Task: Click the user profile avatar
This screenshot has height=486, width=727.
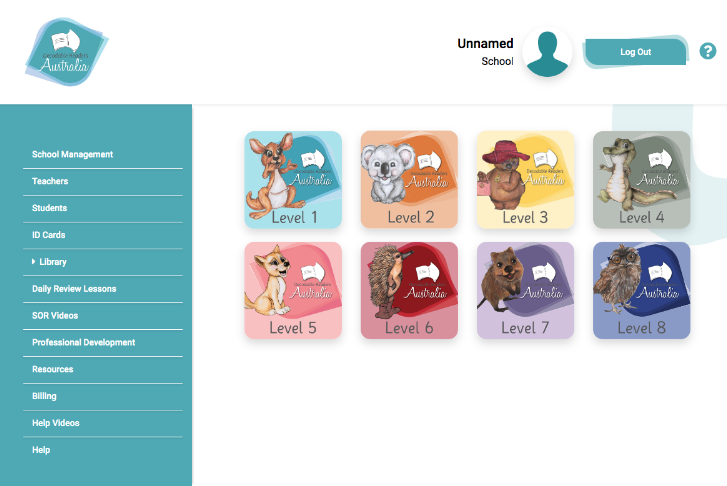Action: pos(547,52)
